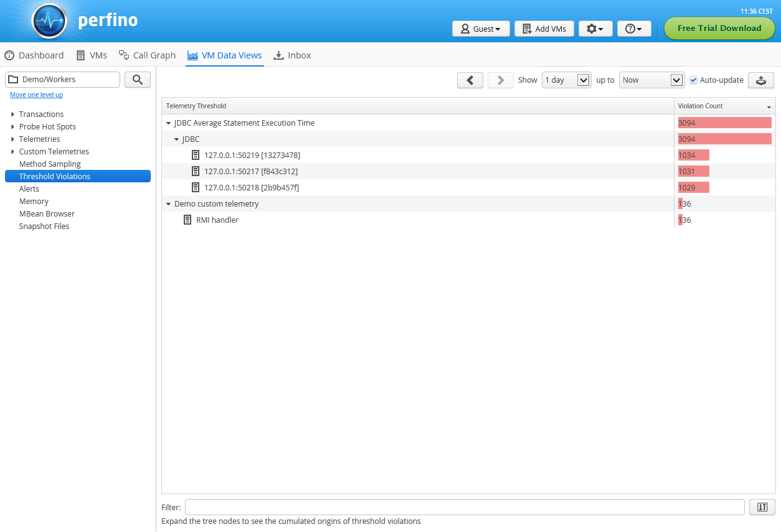Expand the Telemetries tree node
The width and height of the screenshot is (781, 532).
[12, 139]
